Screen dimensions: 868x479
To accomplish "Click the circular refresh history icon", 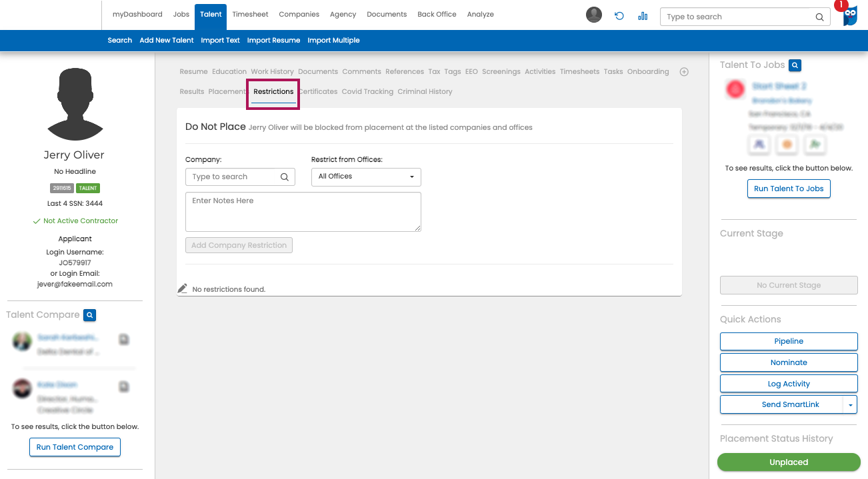I will click(x=619, y=16).
